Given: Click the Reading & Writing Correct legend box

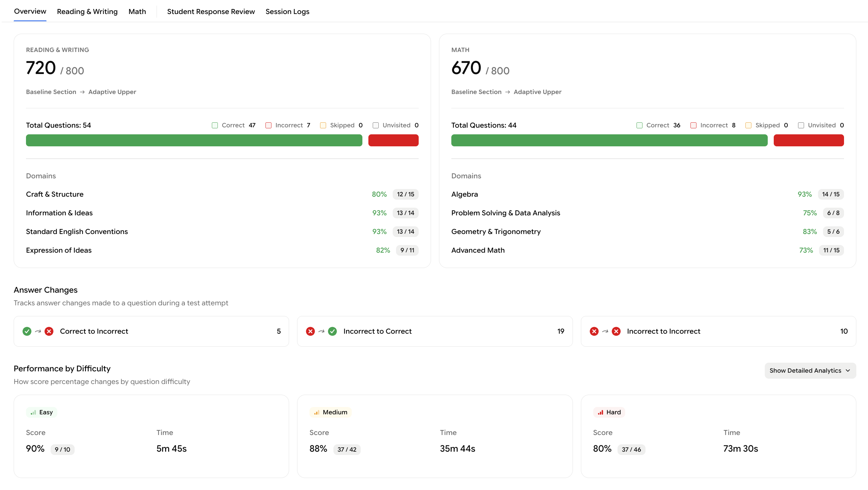Looking at the screenshot, I should [x=215, y=125].
